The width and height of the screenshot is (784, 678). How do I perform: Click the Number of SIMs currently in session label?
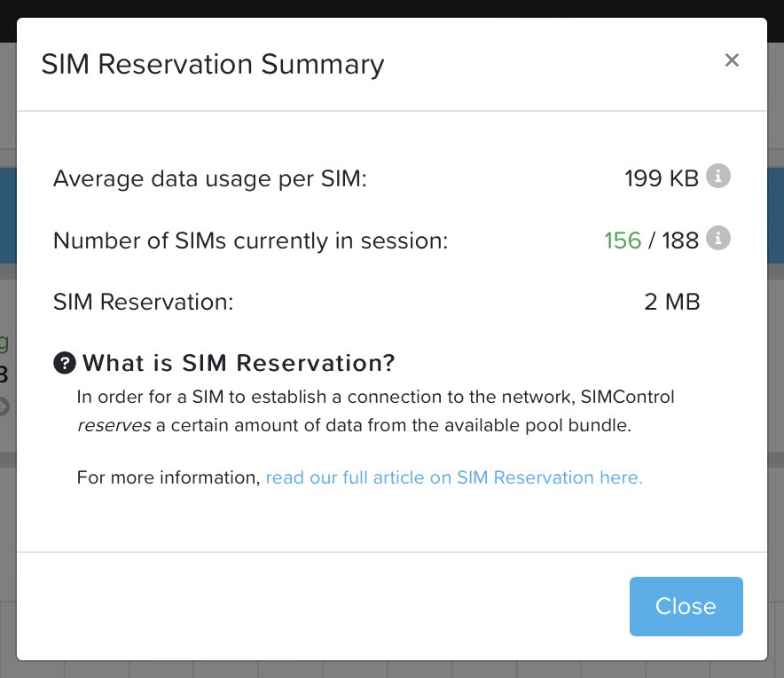pyautogui.click(x=251, y=240)
